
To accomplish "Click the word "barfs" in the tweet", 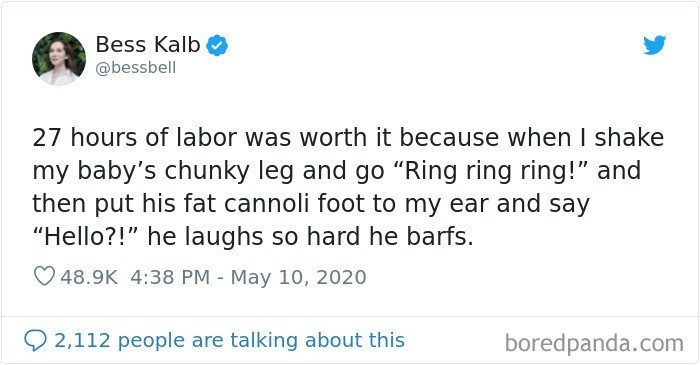I will coord(435,236).
